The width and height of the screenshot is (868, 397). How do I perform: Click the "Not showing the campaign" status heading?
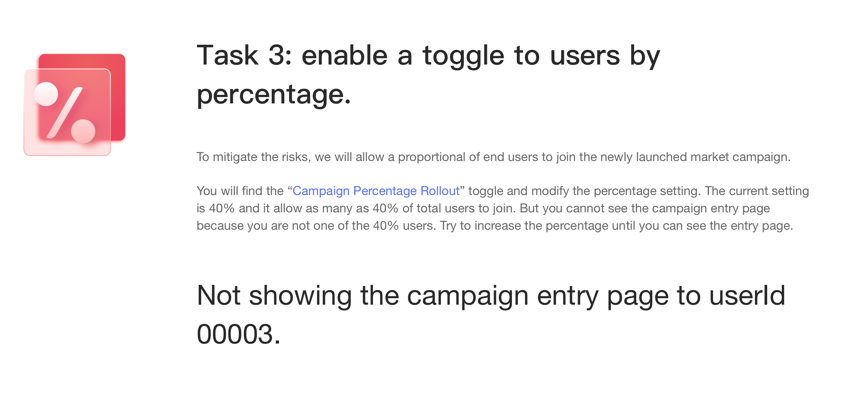click(362, 296)
